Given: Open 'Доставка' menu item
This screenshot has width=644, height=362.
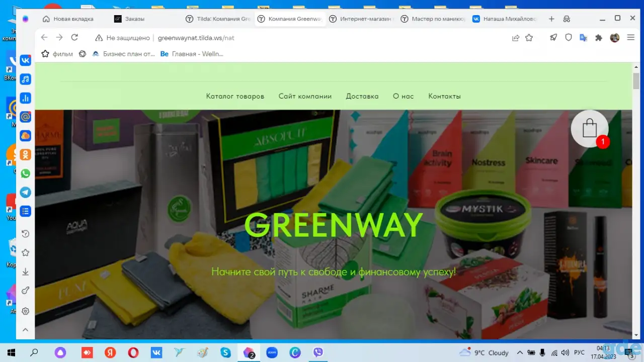Looking at the screenshot, I should click(362, 96).
